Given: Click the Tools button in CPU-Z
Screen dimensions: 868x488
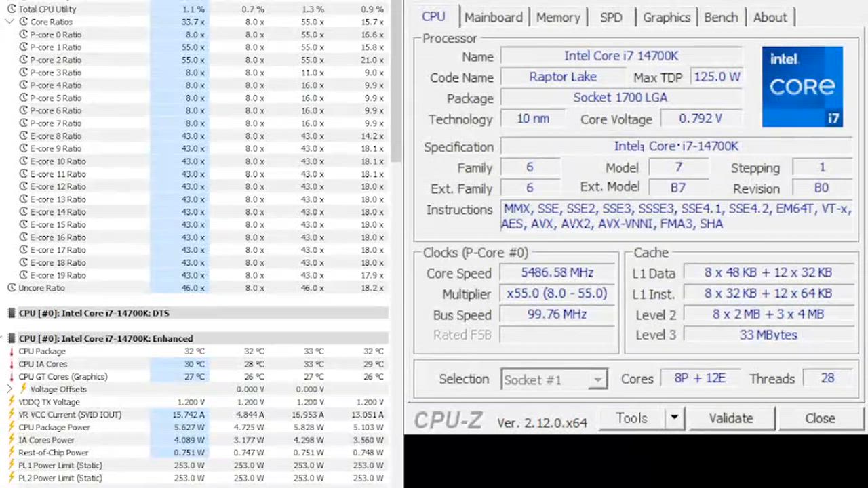Looking at the screenshot, I should point(631,418).
